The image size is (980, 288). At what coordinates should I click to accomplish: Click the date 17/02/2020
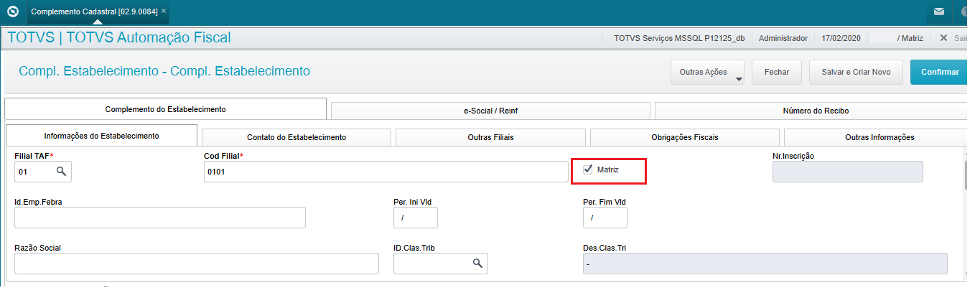(x=841, y=38)
